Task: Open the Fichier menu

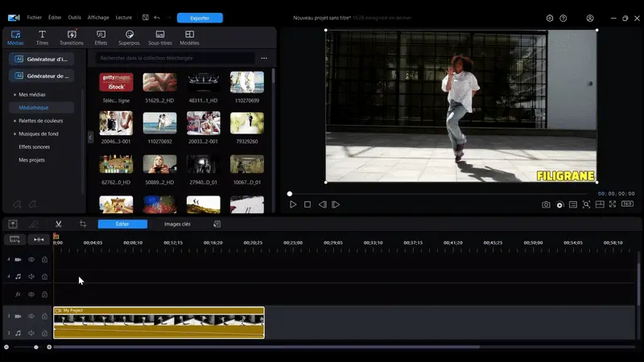Action: (34, 17)
